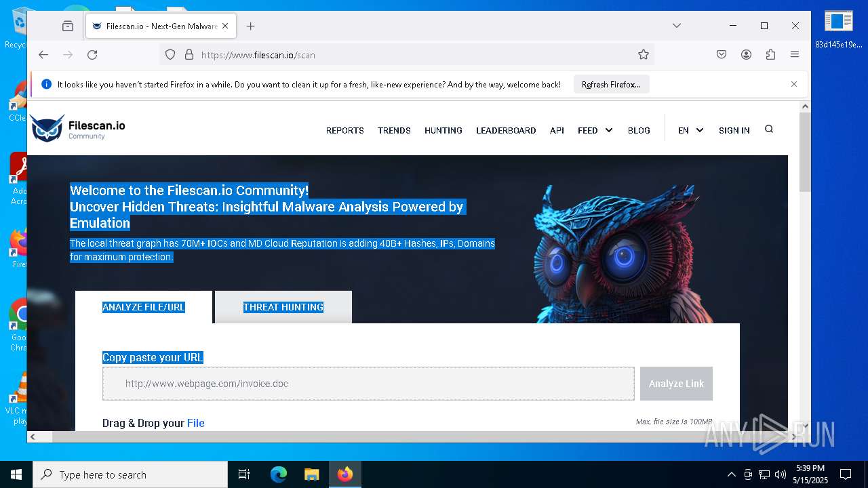Click the URL paste input field
Image resolution: width=868 pixels, height=488 pixels.
369,384
